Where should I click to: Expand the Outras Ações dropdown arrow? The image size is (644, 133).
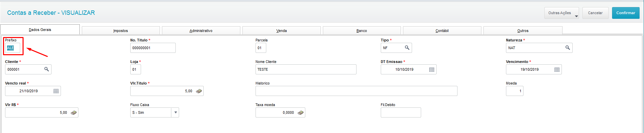(576, 16)
